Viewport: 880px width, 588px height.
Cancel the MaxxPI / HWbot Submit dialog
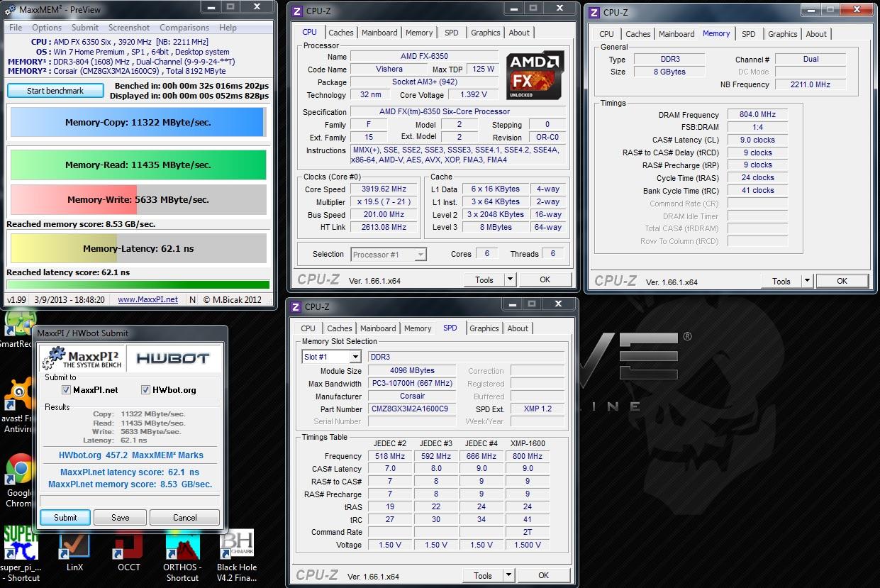185,518
